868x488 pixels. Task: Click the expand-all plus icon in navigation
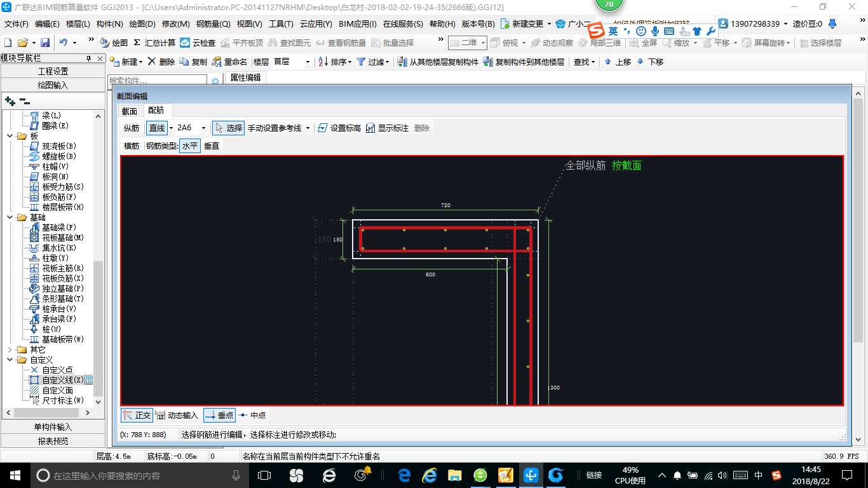coord(10,100)
